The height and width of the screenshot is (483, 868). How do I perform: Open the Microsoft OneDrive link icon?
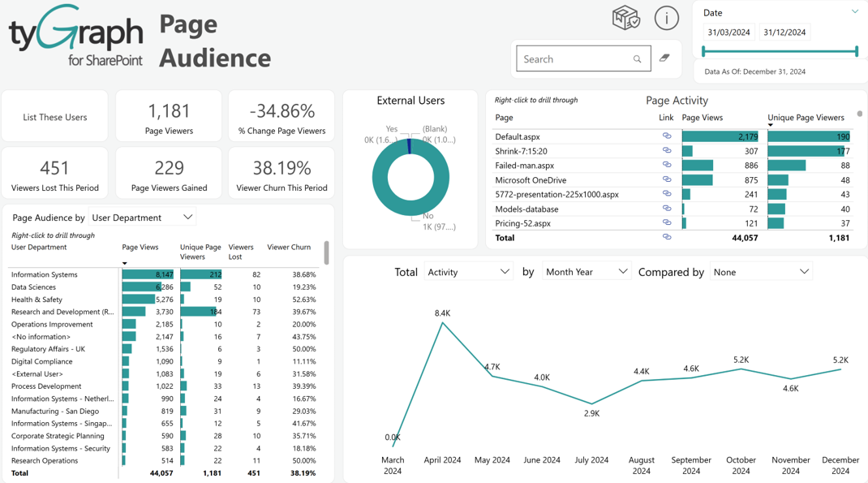point(667,179)
